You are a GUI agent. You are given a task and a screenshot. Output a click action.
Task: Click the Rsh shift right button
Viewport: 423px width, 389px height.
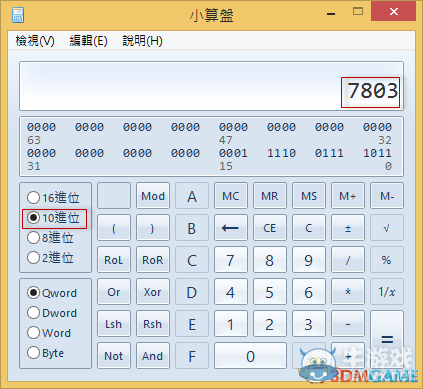[x=153, y=324]
